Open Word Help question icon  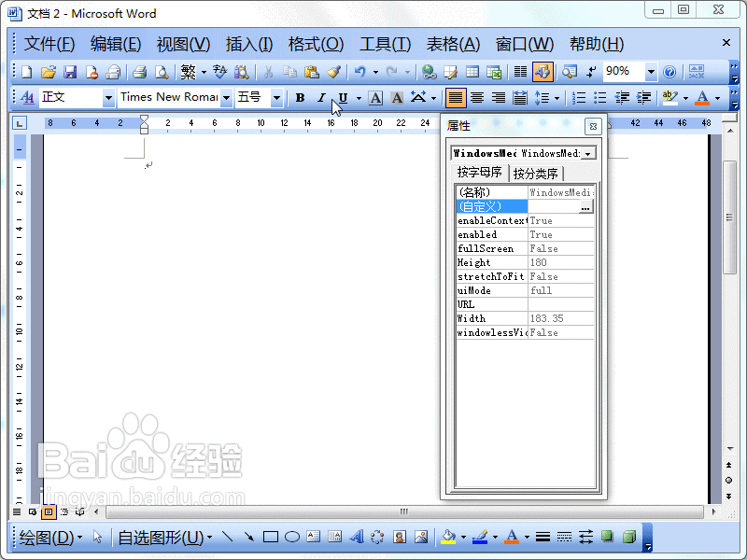point(669,72)
